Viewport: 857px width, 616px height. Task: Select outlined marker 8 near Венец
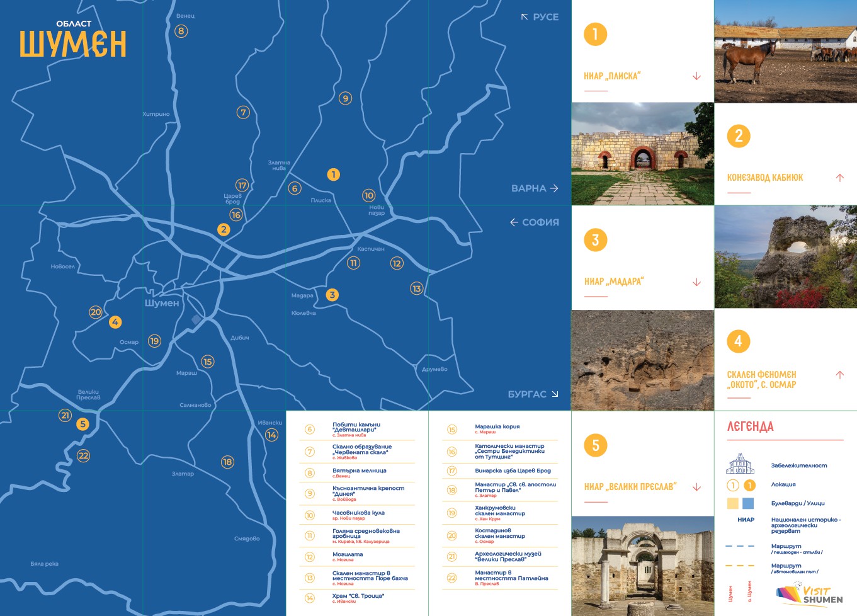point(181,31)
